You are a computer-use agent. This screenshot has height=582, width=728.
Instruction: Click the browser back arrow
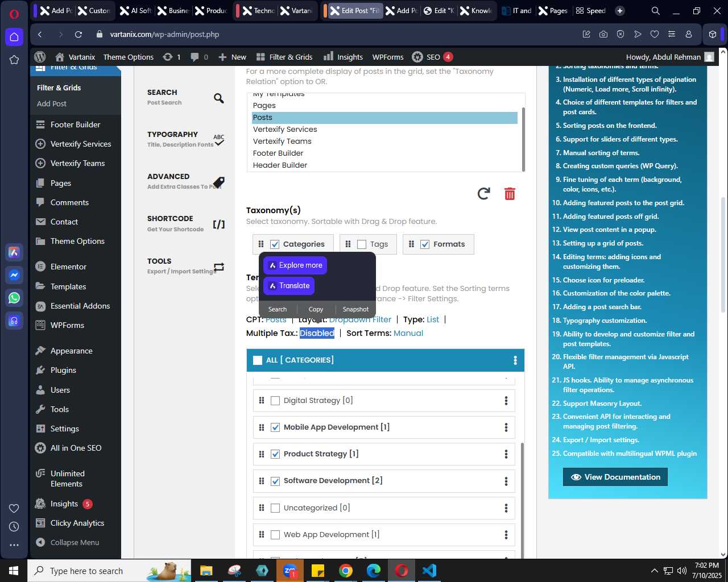[40, 34]
